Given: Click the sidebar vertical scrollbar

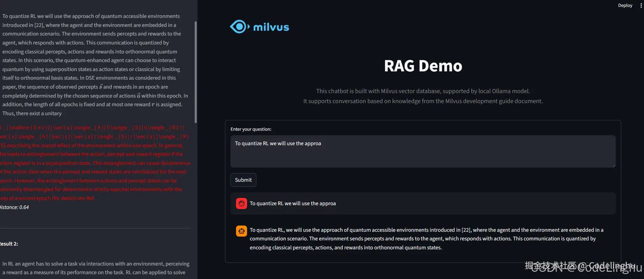Looking at the screenshot, I should (196, 72).
